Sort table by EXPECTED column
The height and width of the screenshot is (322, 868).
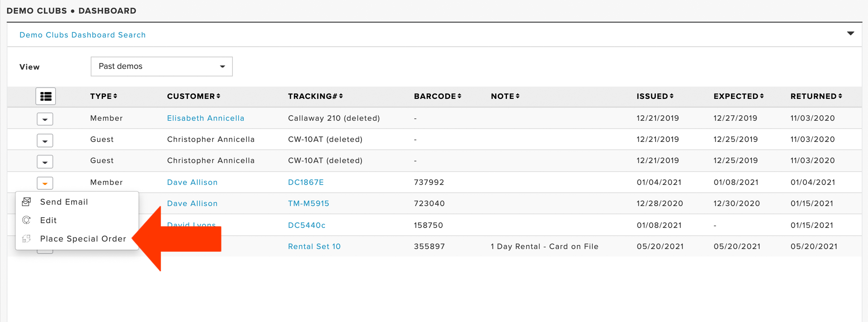click(x=738, y=96)
